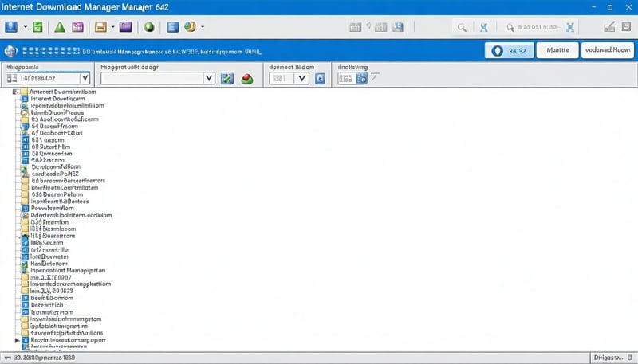This screenshot has height=364, width=638.
Task: Open the third small combo box dropdown arrow
Action: click(x=301, y=78)
